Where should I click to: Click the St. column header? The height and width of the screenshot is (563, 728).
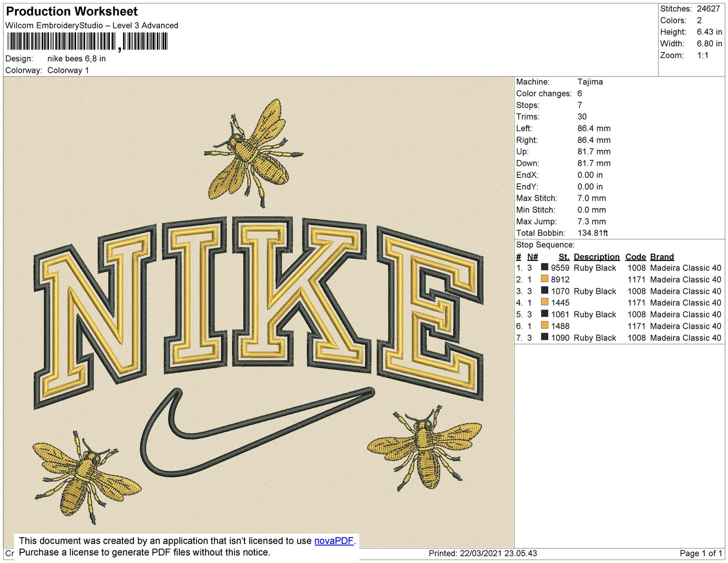pos(564,257)
